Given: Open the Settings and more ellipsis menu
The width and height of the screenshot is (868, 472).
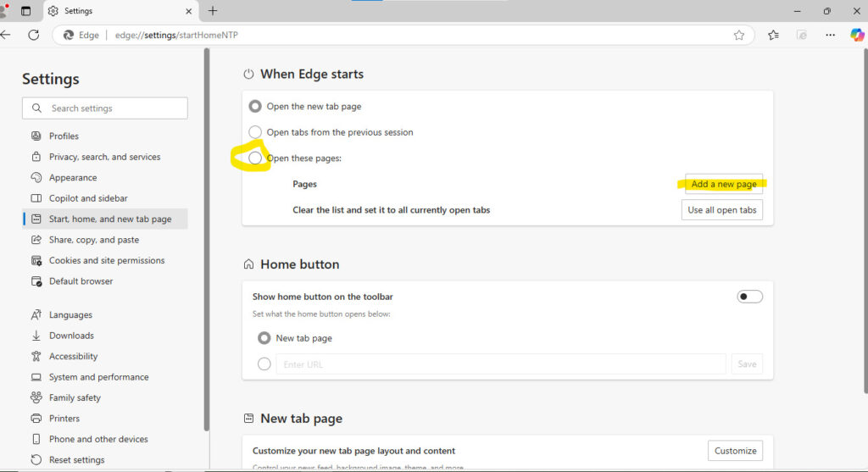Looking at the screenshot, I should click(830, 35).
